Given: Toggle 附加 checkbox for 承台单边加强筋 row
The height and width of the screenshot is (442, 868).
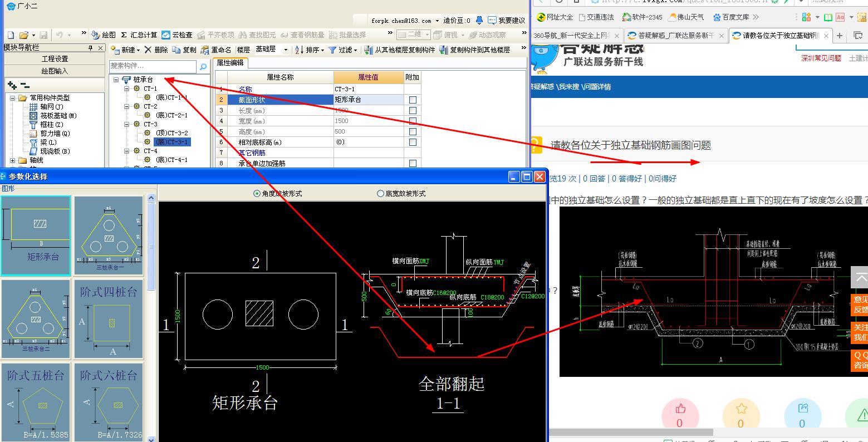Looking at the screenshot, I should [x=413, y=163].
